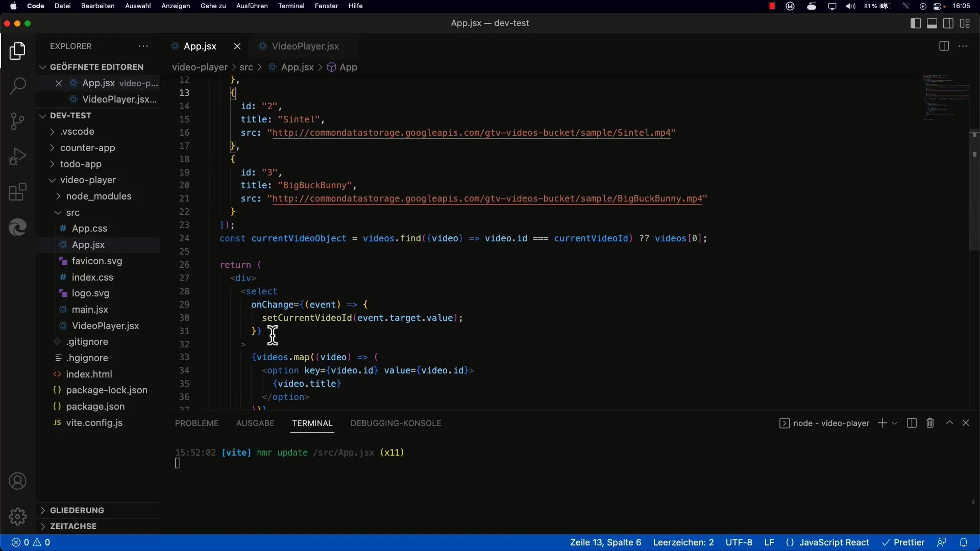Close the terminal panel

[x=966, y=423]
